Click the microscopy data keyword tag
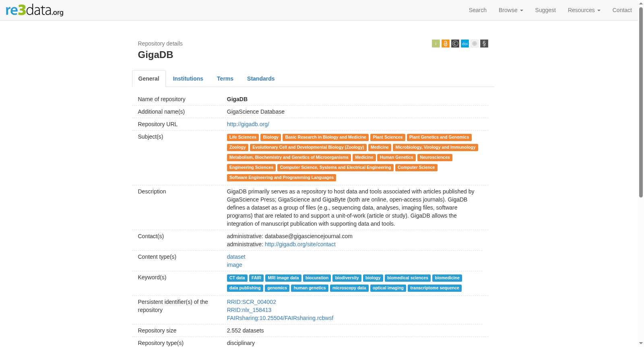 (349, 288)
